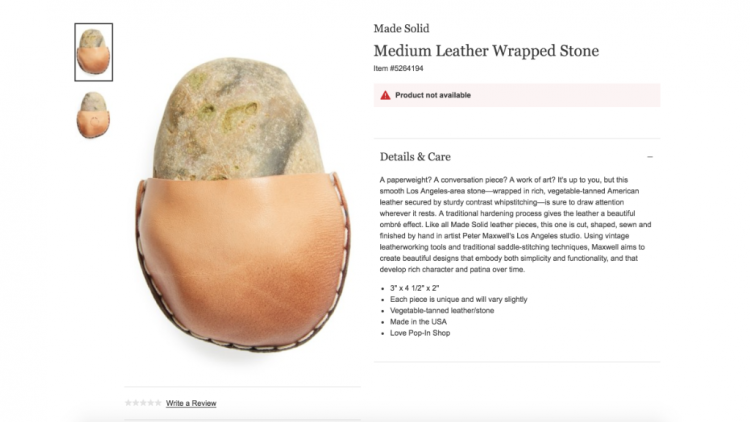Click the Item #5264194 number
750x422 pixels.
(x=398, y=68)
